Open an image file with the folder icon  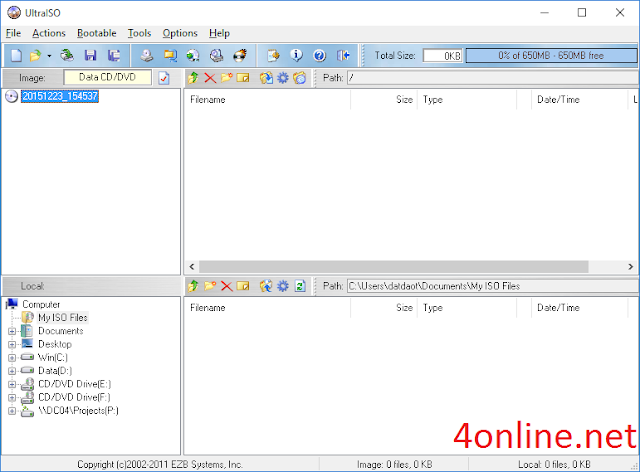pyautogui.click(x=36, y=56)
